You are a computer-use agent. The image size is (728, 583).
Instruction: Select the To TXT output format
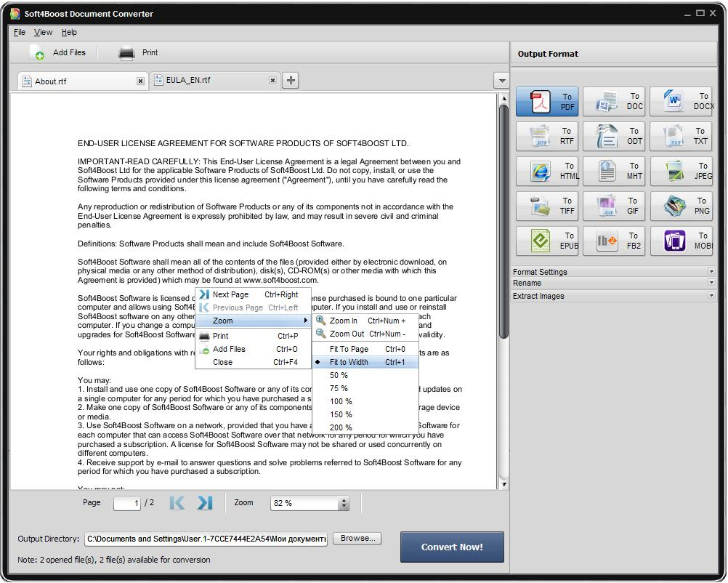tap(681, 136)
